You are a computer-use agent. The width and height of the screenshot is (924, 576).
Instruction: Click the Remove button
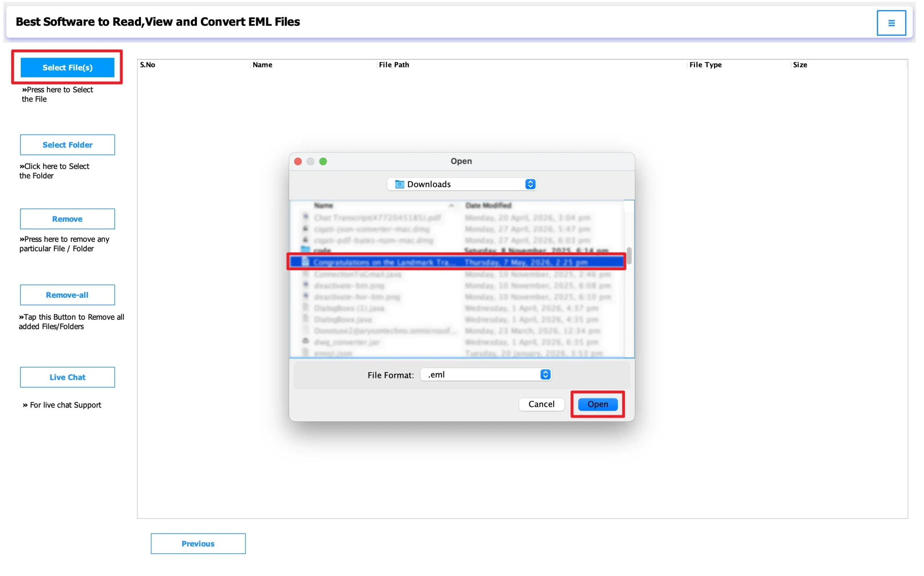pyautogui.click(x=67, y=219)
